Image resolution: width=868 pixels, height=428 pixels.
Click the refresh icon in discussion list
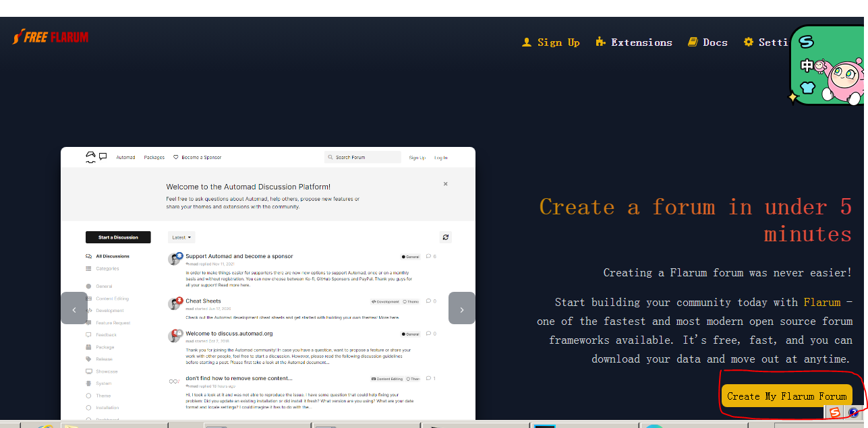[445, 237]
